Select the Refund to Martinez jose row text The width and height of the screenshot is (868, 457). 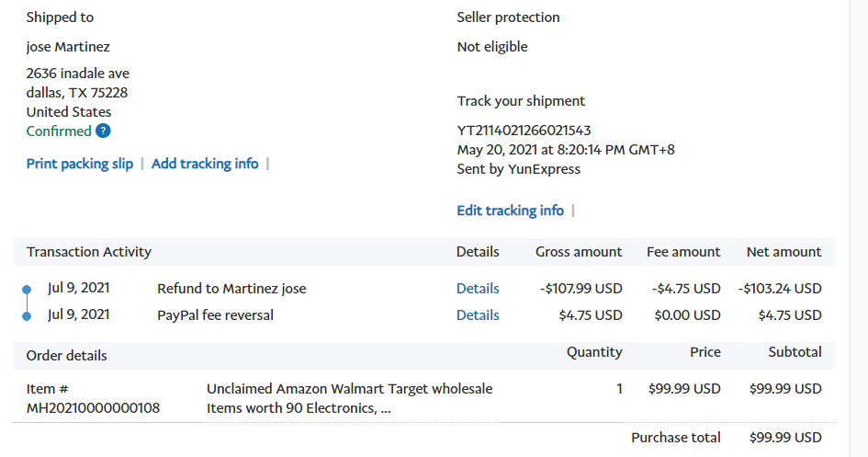click(x=231, y=289)
